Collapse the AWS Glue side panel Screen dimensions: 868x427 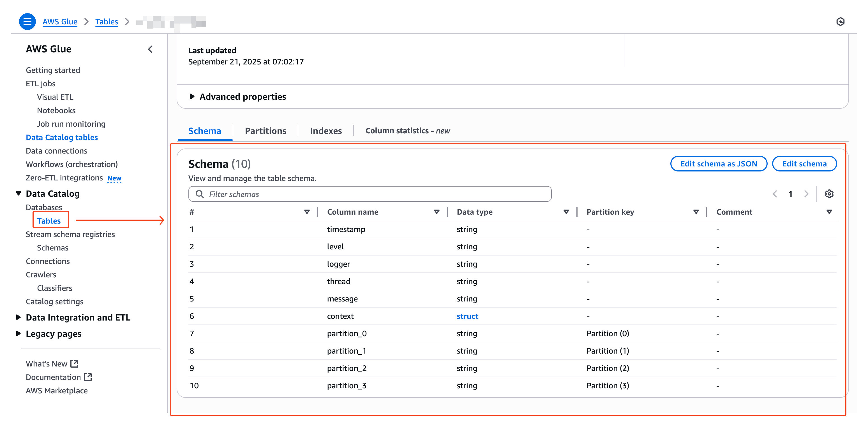coord(150,49)
